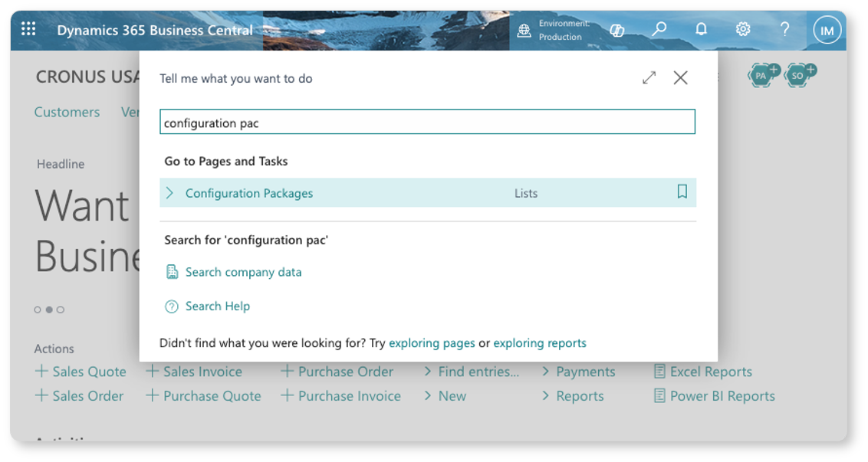Open the settings gear
The height and width of the screenshot is (462, 868).
[x=743, y=29]
